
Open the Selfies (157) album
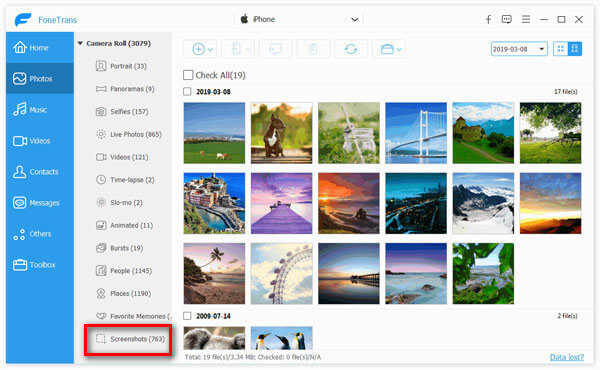point(122,111)
